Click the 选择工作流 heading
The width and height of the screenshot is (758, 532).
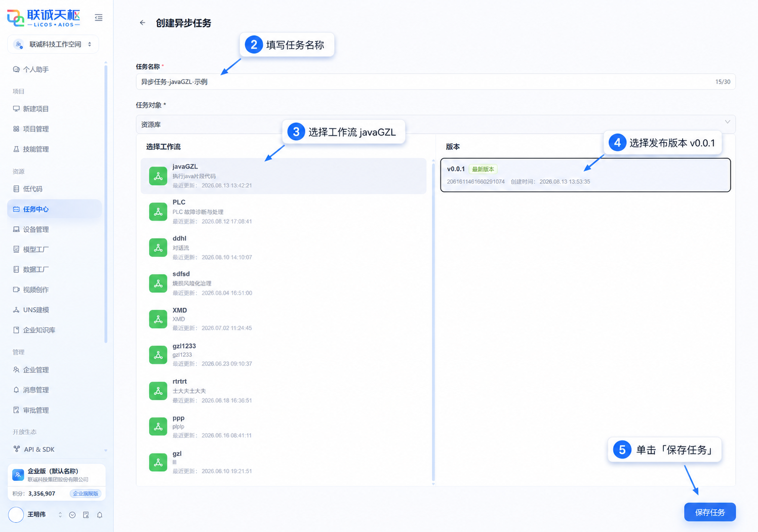[164, 147]
